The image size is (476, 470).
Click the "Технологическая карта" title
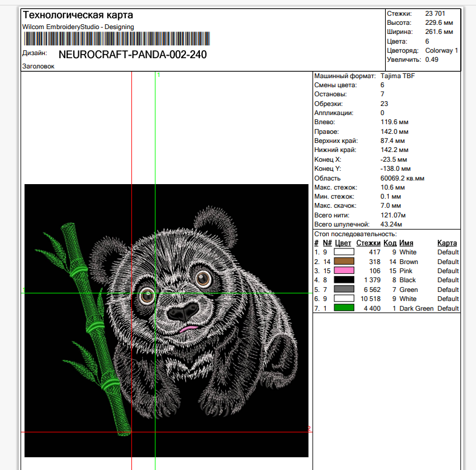[x=78, y=15]
